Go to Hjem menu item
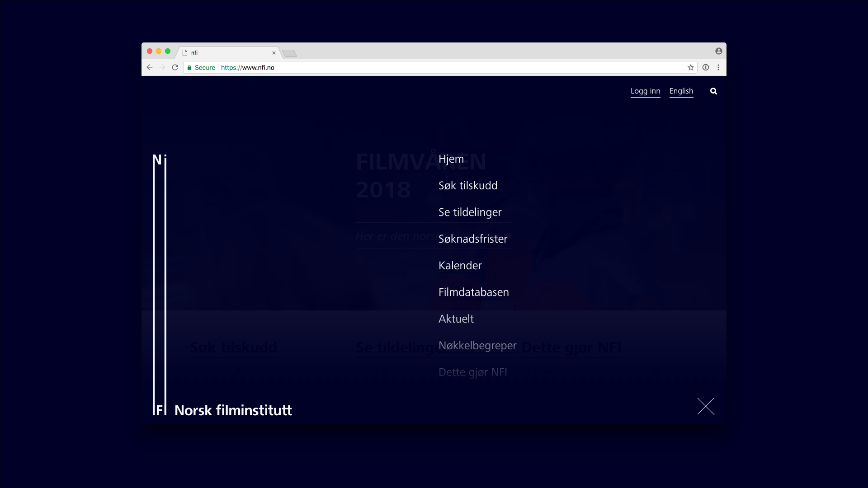 click(x=451, y=159)
